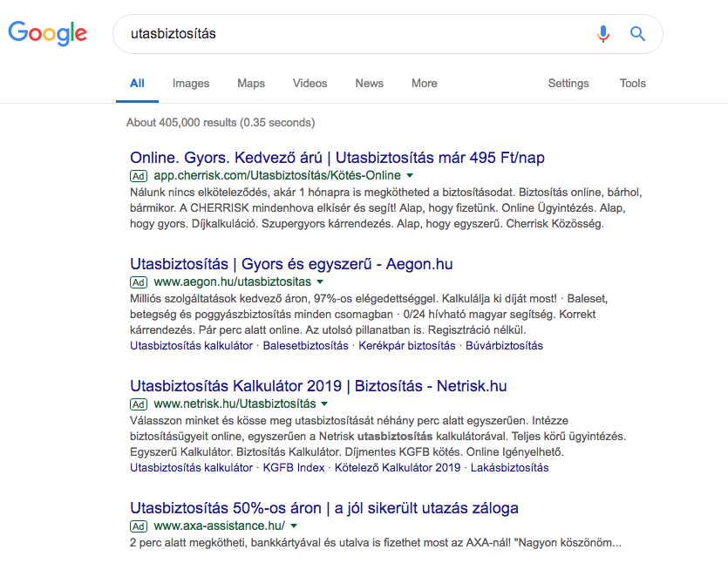This screenshot has height=563, width=728.
Task: Click the Google logo
Action: pos(47,33)
